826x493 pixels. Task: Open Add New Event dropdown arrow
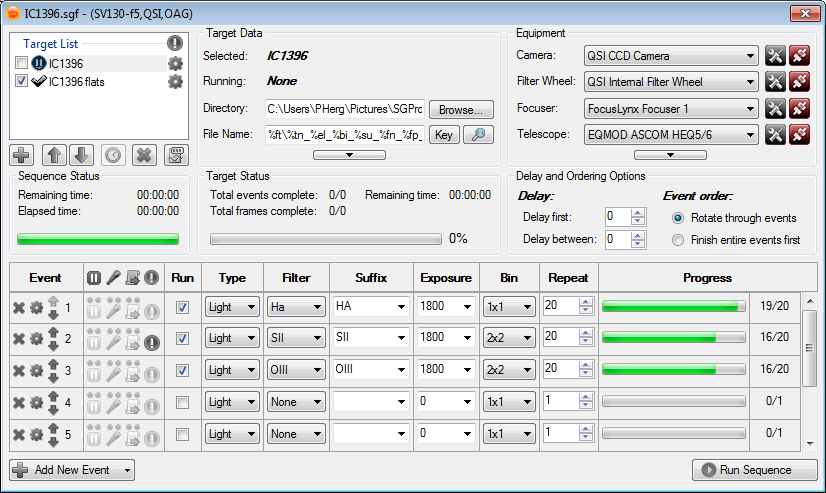point(127,470)
